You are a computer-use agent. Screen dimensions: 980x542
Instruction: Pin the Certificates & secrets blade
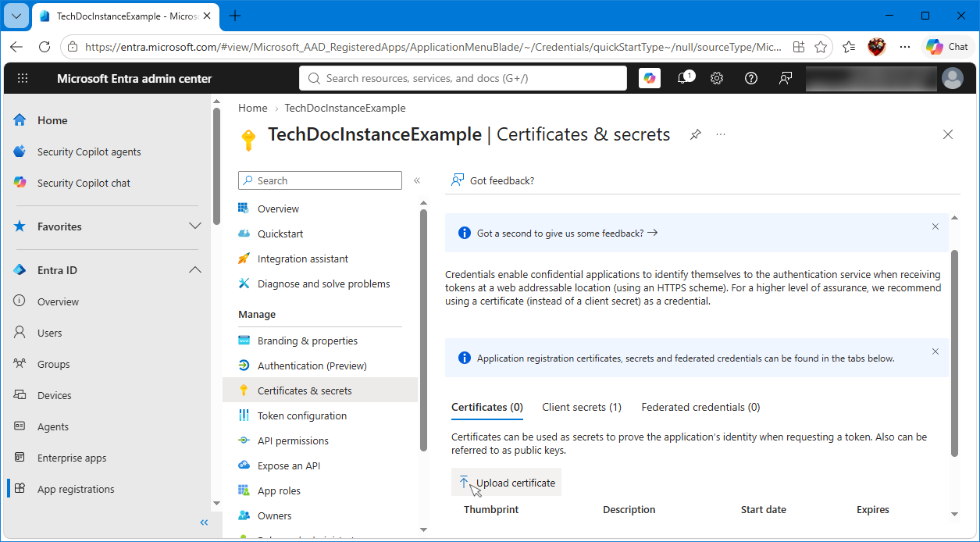695,134
